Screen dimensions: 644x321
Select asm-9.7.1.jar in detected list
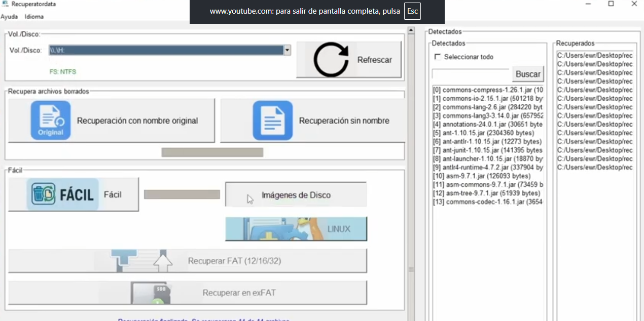click(x=481, y=176)
